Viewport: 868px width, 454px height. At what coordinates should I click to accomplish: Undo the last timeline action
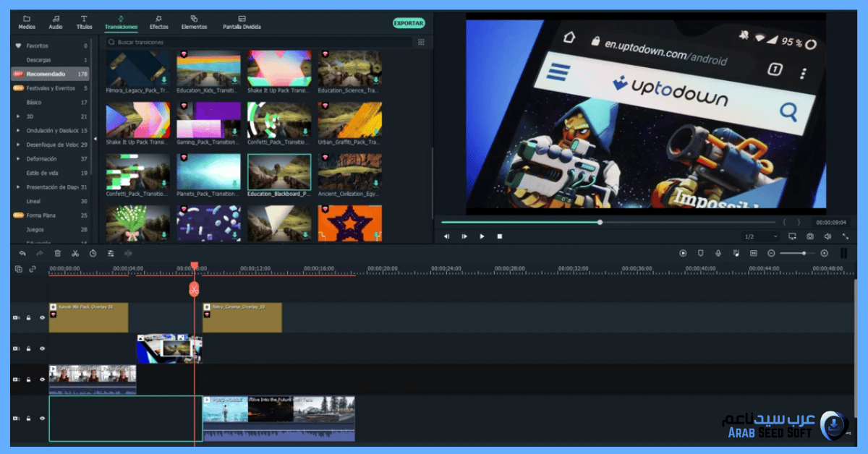point(22,253)
